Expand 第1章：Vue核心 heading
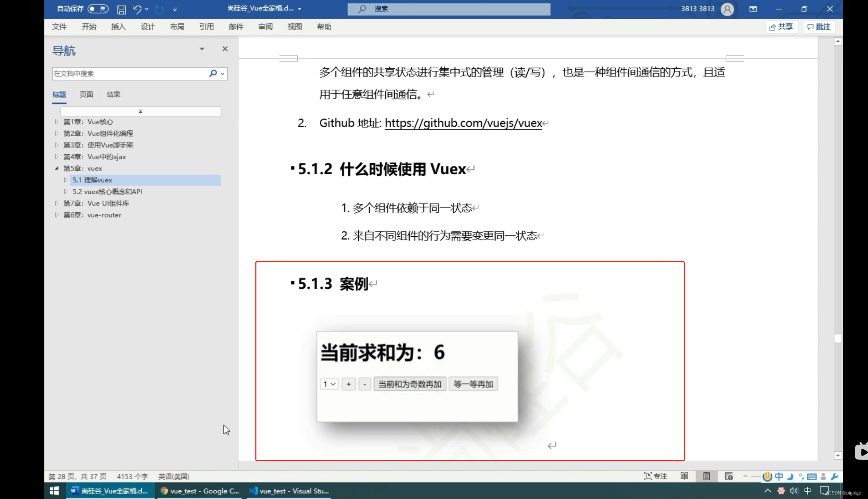This screenshot has width=868, height=499. click(x=56, y=122)
